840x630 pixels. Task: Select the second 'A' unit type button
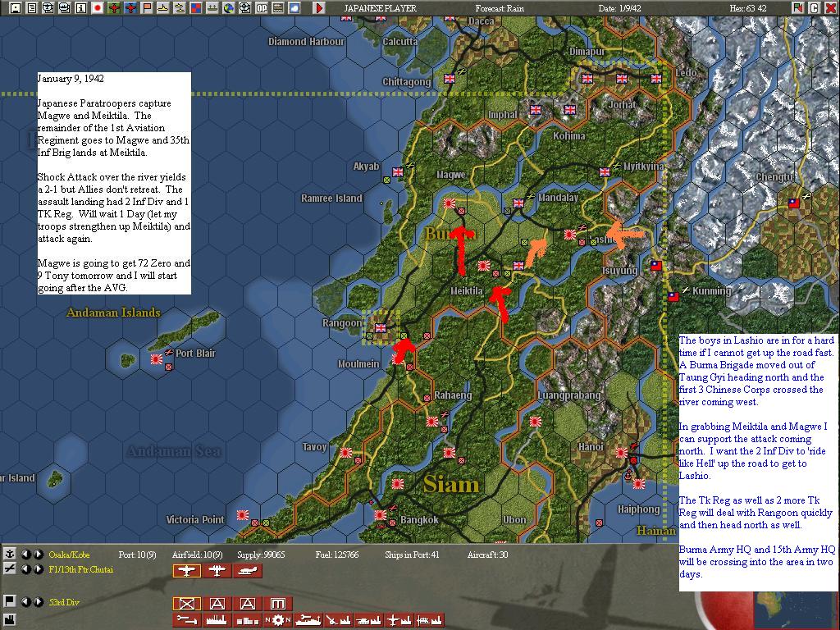click(x=248, y=604)
